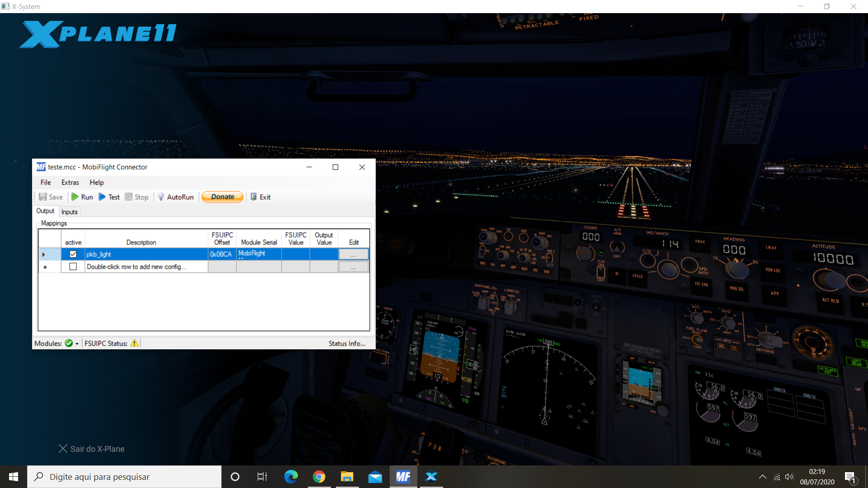868x488 pixels.
Task: Open edit dialog for pkb_light row
Action: pyautogui.click(x=354, y=254)
